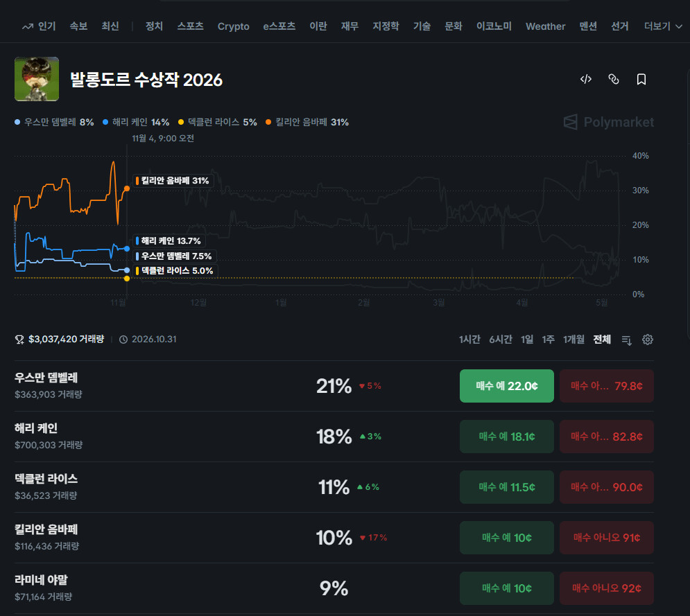Screen dimensions: 690x616
Task: Buy No on 킬리안 음바페 at 91¢
Action: [606, 538]
